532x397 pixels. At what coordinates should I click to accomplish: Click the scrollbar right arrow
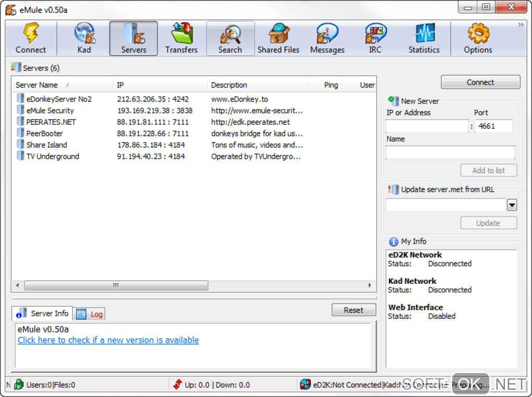click(x=370, y=285)
